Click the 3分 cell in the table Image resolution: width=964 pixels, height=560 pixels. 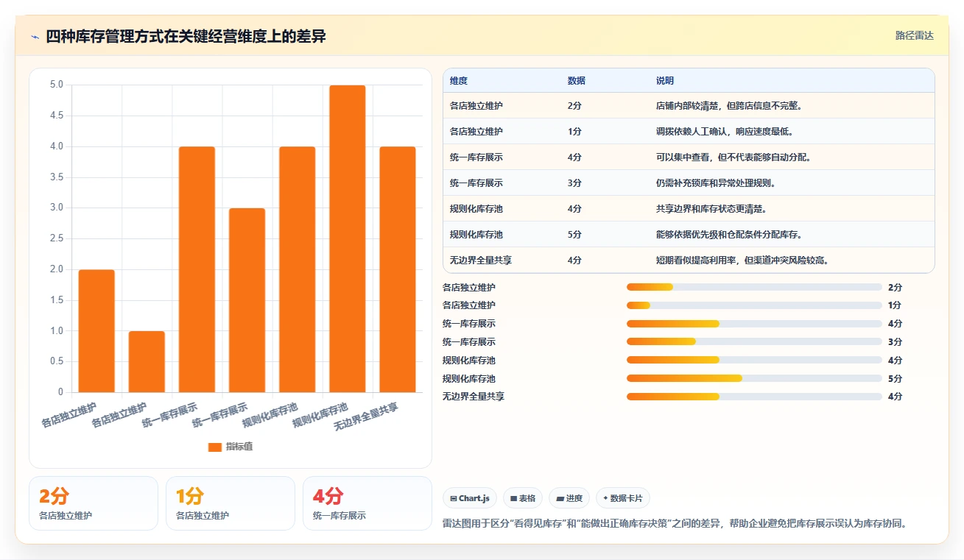click(574, 183)
